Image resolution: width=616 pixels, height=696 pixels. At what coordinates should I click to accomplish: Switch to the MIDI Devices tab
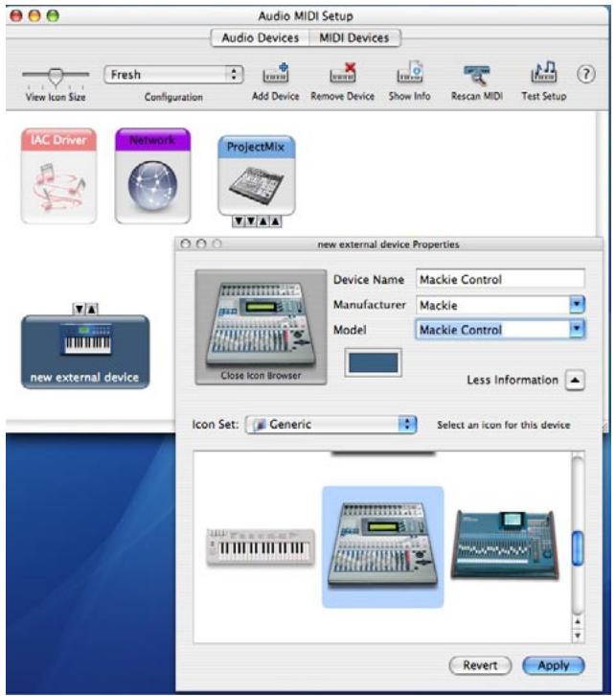tap(354, 37)
